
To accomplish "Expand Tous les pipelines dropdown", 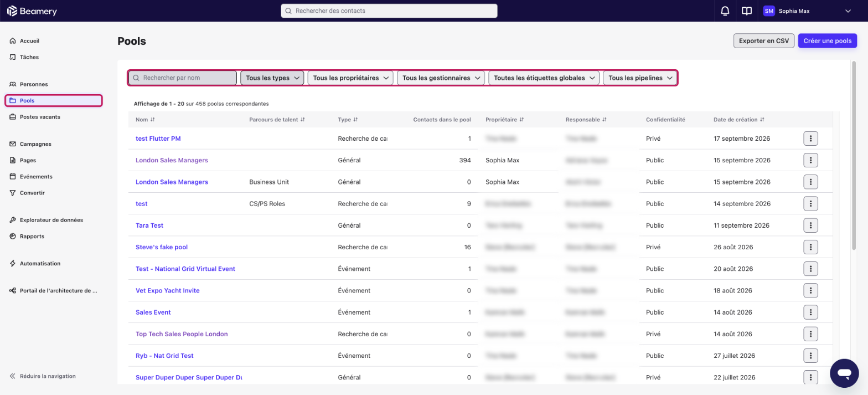I will click(640, 78).
